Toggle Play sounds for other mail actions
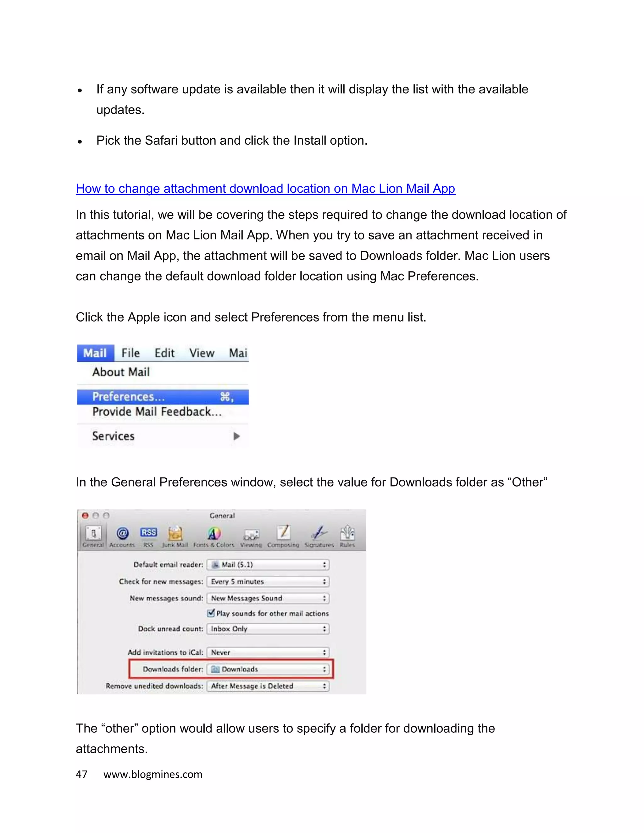Viewport: 644px width, 833px height. [211, 613]
